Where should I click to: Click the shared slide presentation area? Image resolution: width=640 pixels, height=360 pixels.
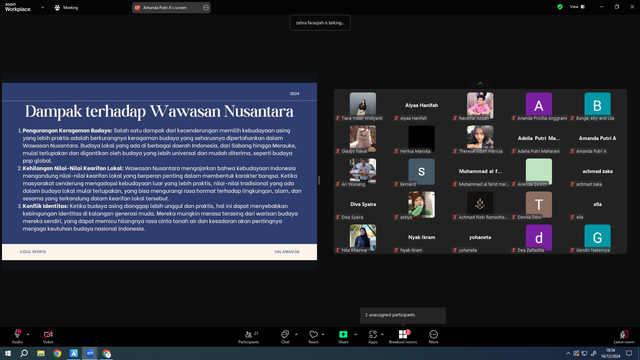[160, 171]
